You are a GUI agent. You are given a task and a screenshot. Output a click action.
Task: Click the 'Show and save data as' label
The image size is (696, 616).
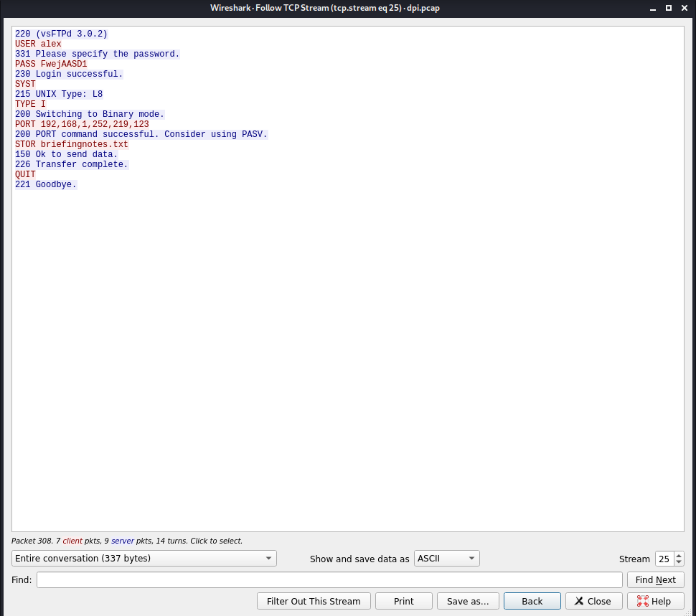[359, 559]
